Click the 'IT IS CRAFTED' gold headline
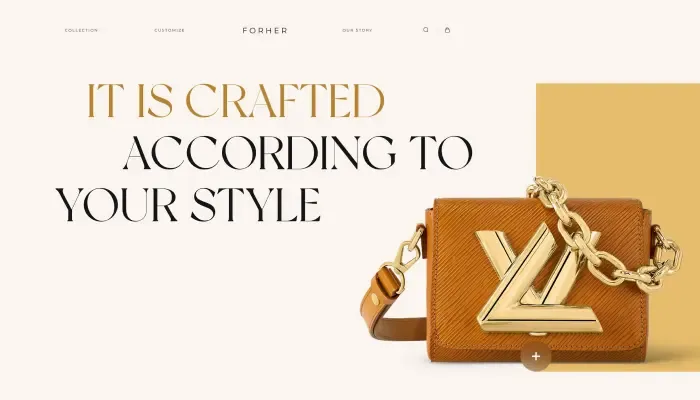Image resolution: width=700 pixels, height=400 pixels. click(236, 101)
